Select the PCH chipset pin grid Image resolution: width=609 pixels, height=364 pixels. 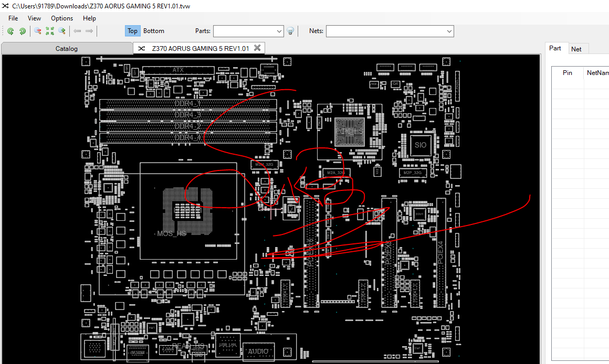click(350, 132)
